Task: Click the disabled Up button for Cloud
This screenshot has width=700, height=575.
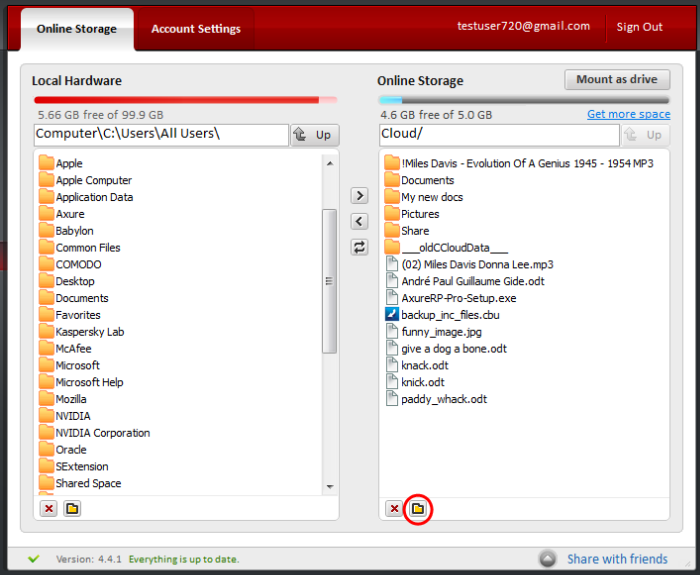Action: [646, 135]
